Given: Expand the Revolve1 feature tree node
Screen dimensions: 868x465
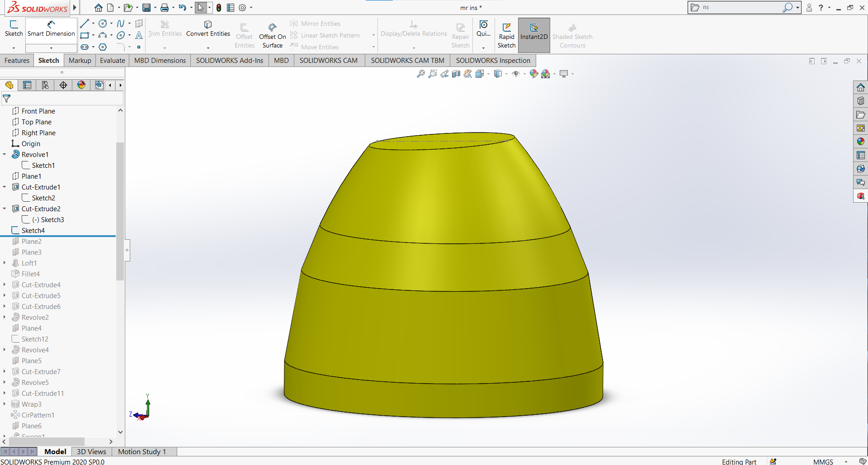Looking at the screenshot, I should click(5, 154).
